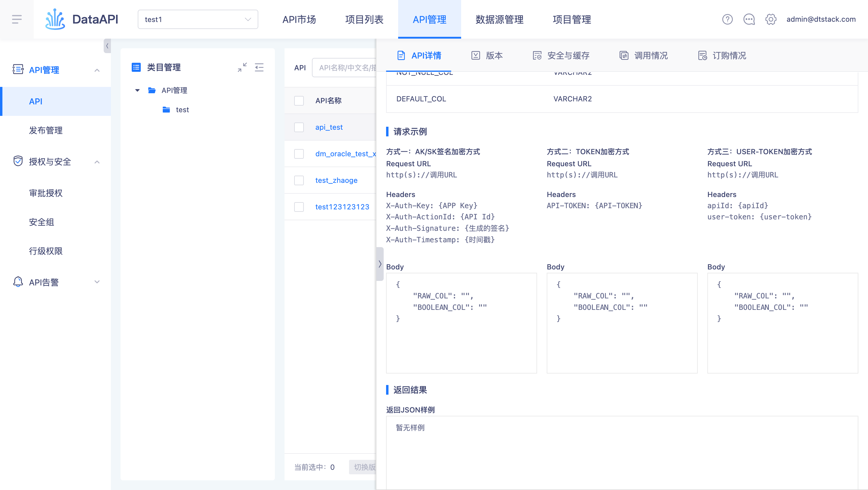Collapse the 授权与安全 sidebar section
Screen dimensions: 868x490
click(x=97, y=162)
